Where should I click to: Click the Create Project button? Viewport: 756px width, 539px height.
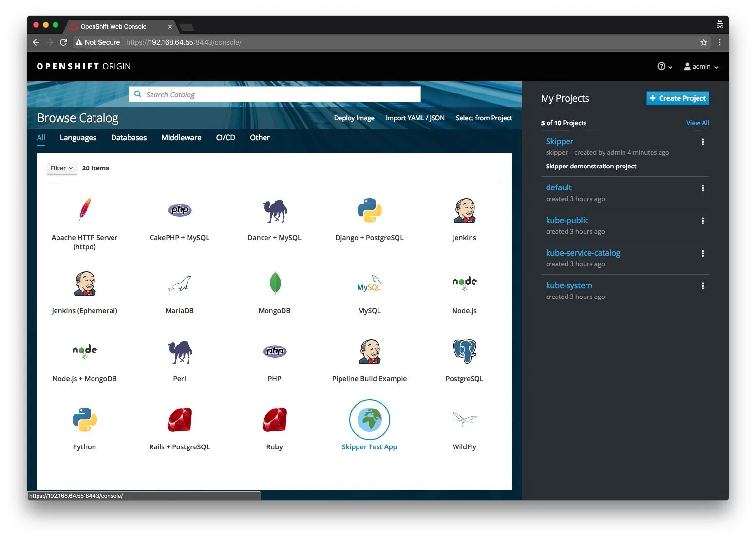coord(678,98)
